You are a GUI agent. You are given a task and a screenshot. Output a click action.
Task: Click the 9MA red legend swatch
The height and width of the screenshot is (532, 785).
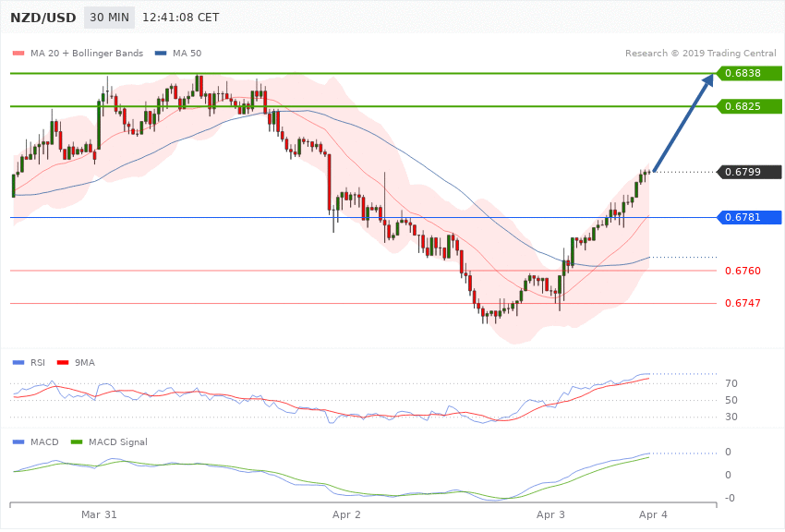[x=63, y=362]
